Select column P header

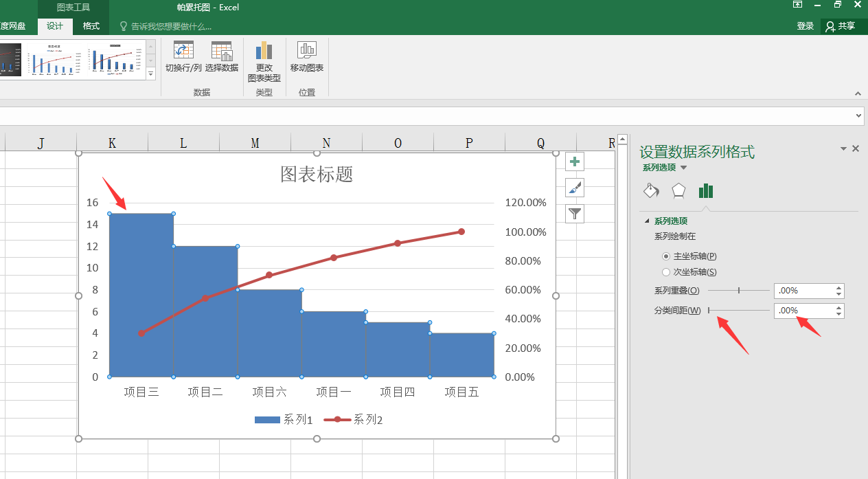tap(469, 142)
